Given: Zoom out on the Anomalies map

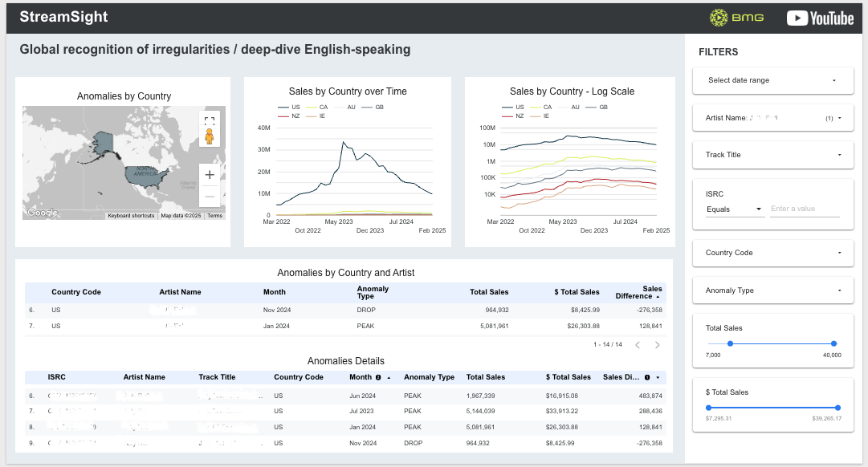Looking at the screenshot, I should (210, 195).
